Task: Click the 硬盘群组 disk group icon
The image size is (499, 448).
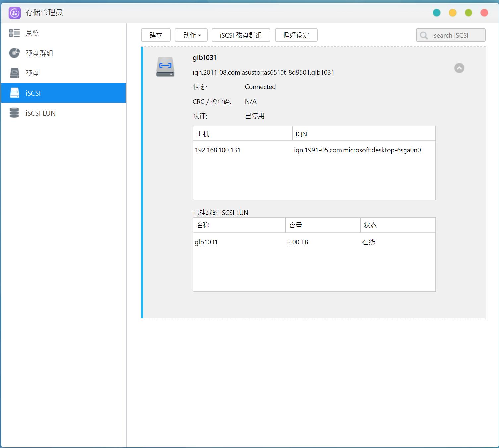Action: click(14, 53)
